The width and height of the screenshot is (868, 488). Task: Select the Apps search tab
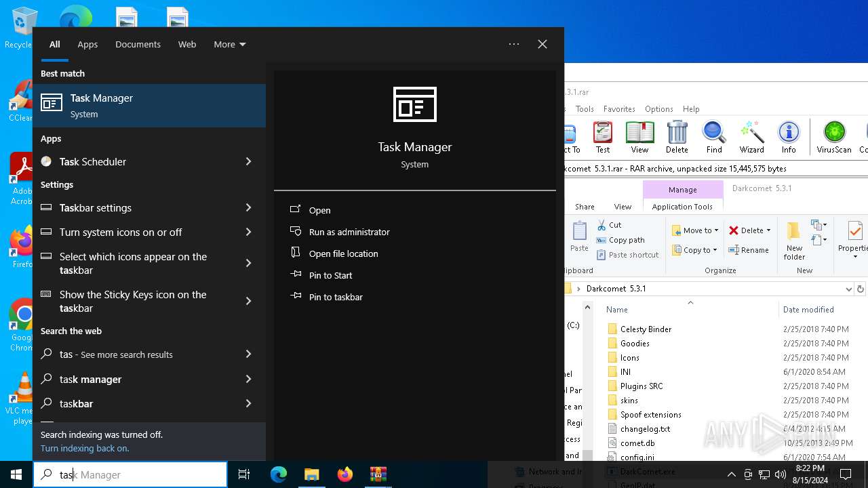coord(87,44)
